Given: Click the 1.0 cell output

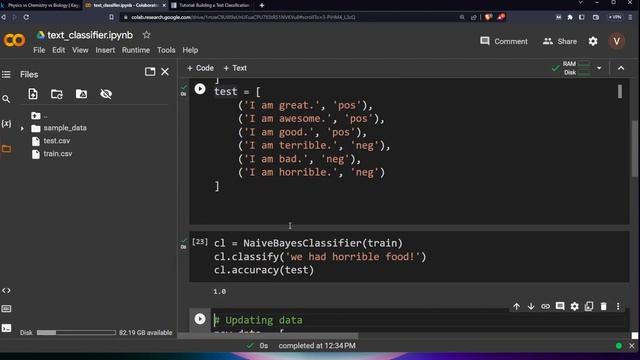Looking at the screenshot, I should coord(220,291).
